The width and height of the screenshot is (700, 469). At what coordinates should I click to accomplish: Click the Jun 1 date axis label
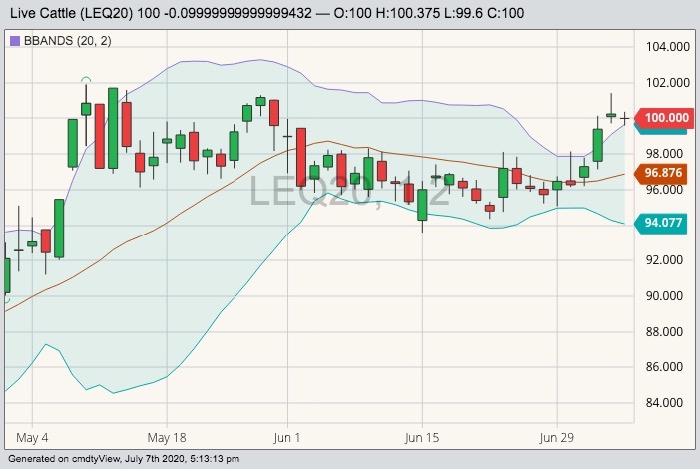click(x=287, y=438)
